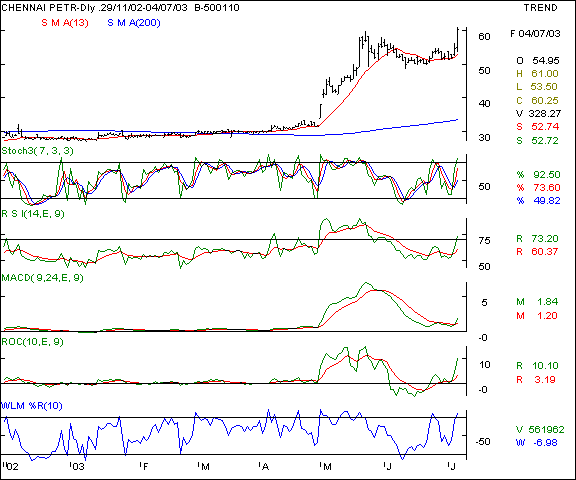Image resolution: width=576 pixels, height=480 pixels.
Task: Click the WLM %R(10) indicator label
Action: click(x=32, y=406)
